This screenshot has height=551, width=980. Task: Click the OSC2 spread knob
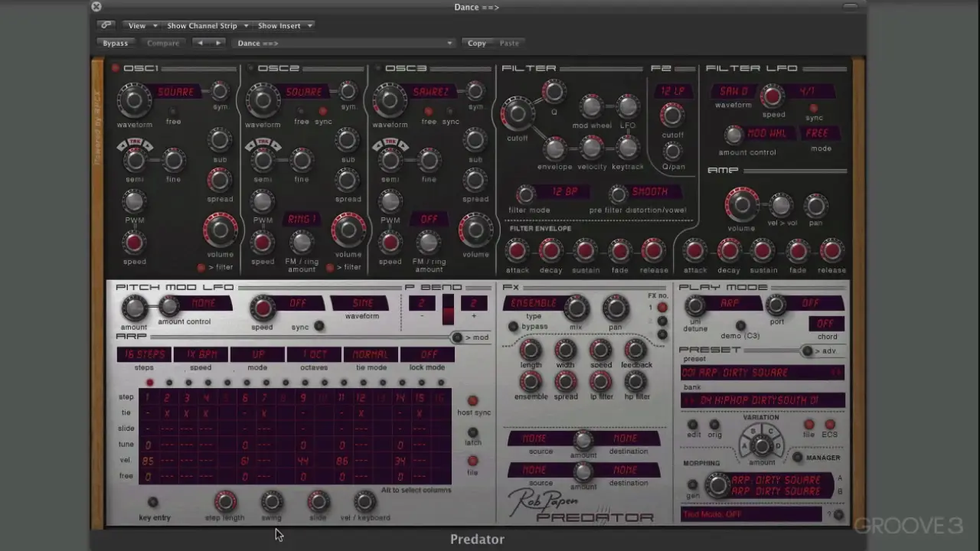pos(348,180)
